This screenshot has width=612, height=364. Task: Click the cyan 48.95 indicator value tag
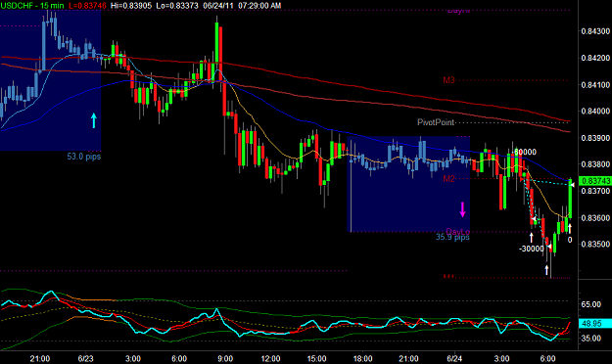pos(595,324)
